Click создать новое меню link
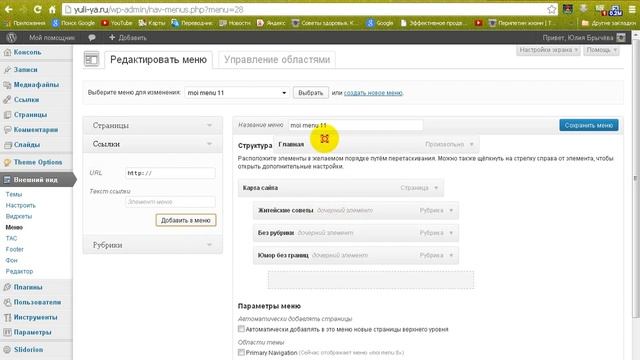Viewport: 640px width, 360px height. tap(373, 93)
